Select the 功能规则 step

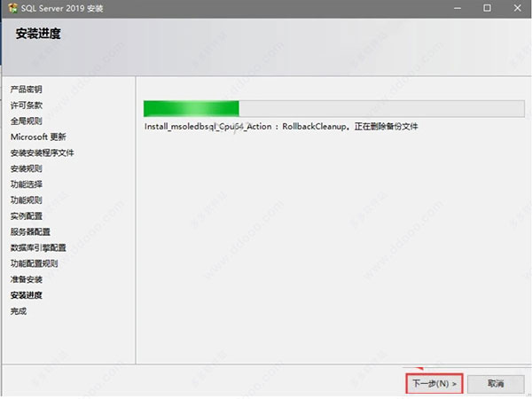[26, 200]
